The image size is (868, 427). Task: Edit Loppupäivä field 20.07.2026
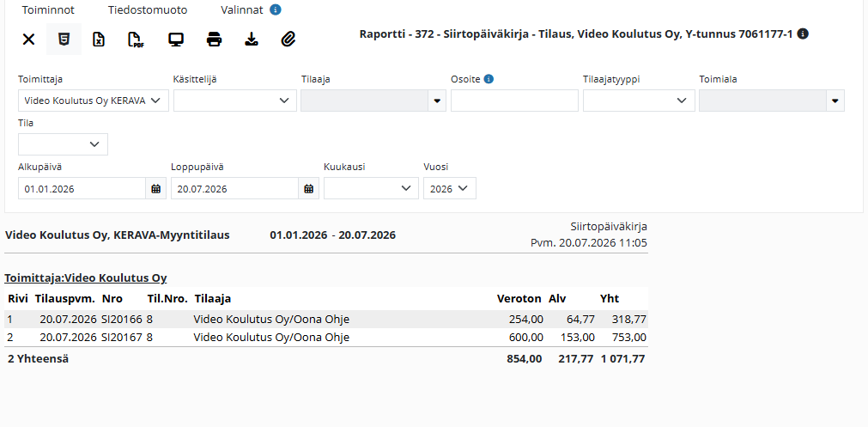click(234, 189)
